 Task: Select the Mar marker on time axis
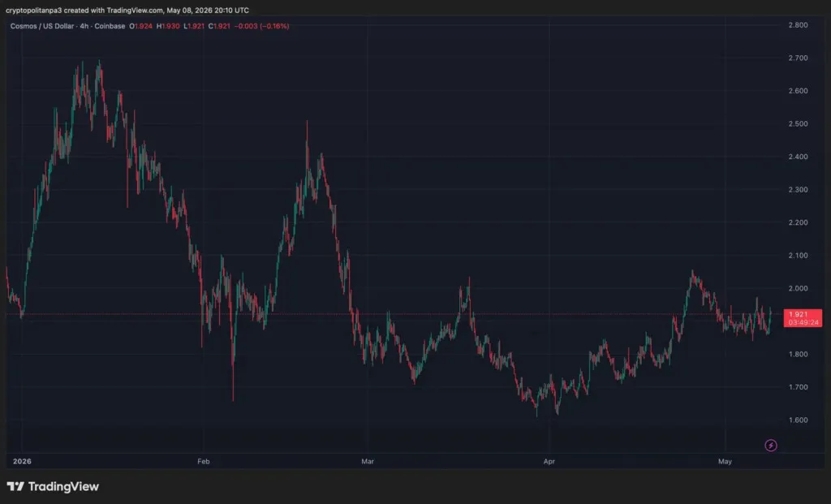coord(368,462)
